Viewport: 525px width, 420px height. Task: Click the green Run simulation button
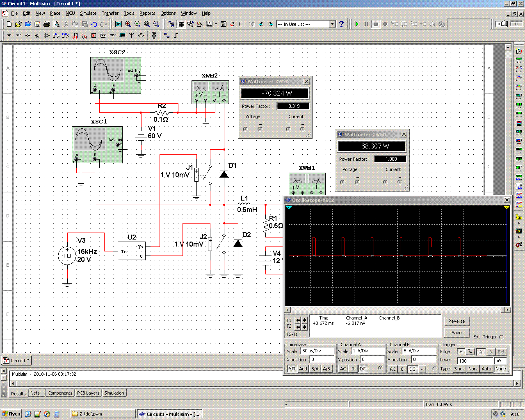coord(357,24)
